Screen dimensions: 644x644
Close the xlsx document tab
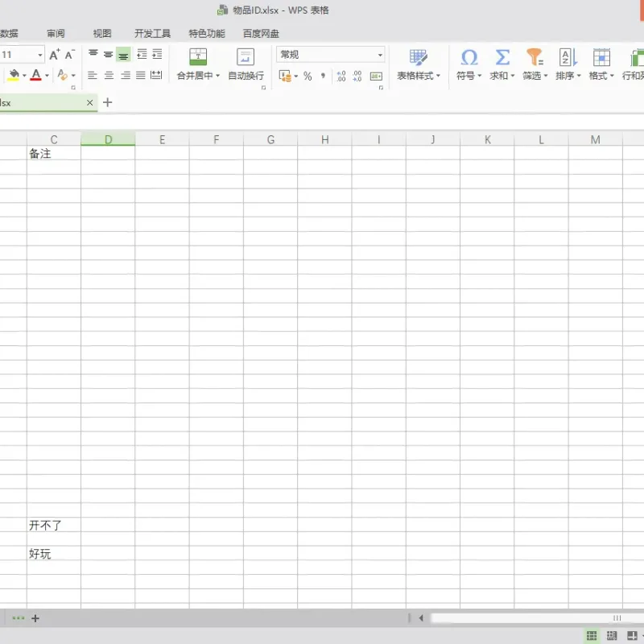[89, 103]
